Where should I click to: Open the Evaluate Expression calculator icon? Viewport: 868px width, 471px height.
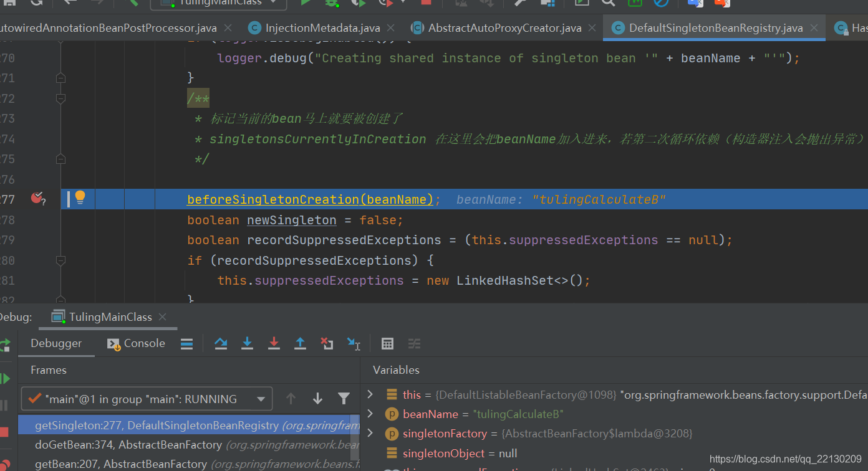387,343
